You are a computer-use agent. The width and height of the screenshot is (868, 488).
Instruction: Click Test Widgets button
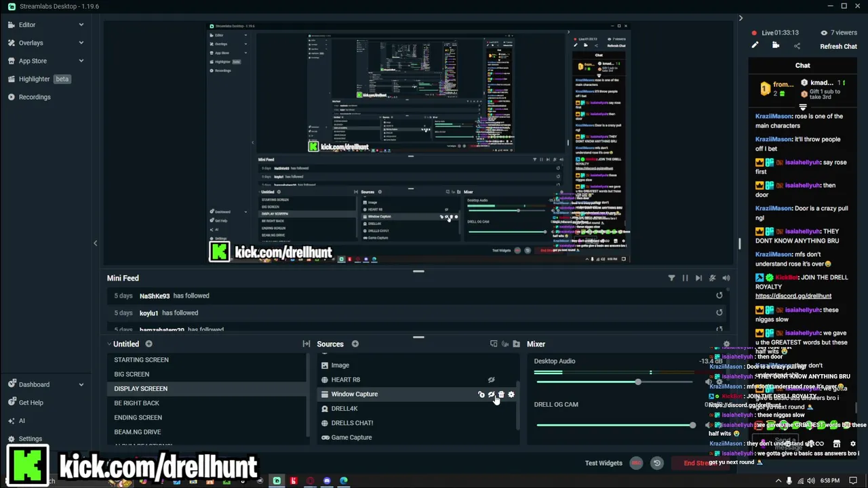(604, 463)
